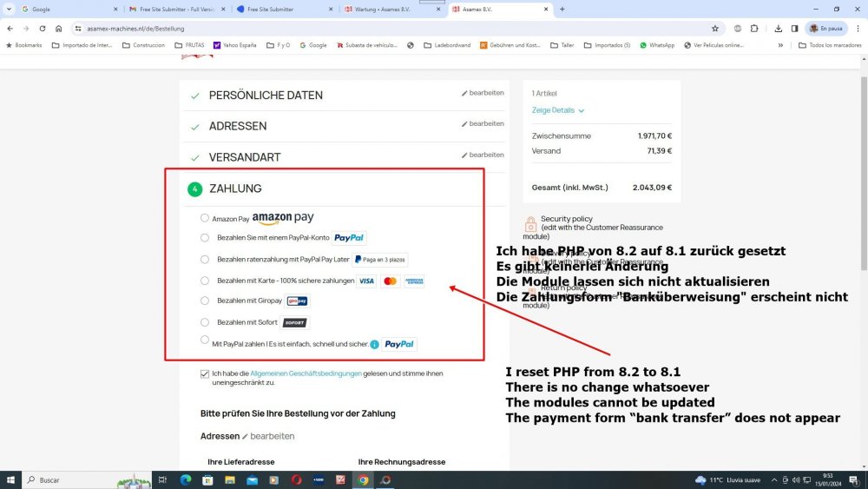Choose Bezahlen mit Giropay radio button
Image resolution: width=868 pixels, height=489 pixels.
coord(205,301)
